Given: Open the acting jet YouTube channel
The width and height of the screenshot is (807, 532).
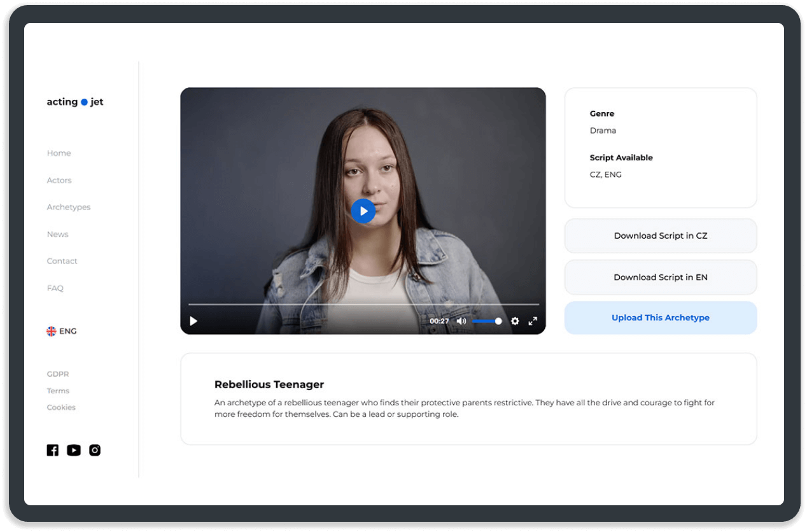Looking at the screenshot, I should (73, 450).
